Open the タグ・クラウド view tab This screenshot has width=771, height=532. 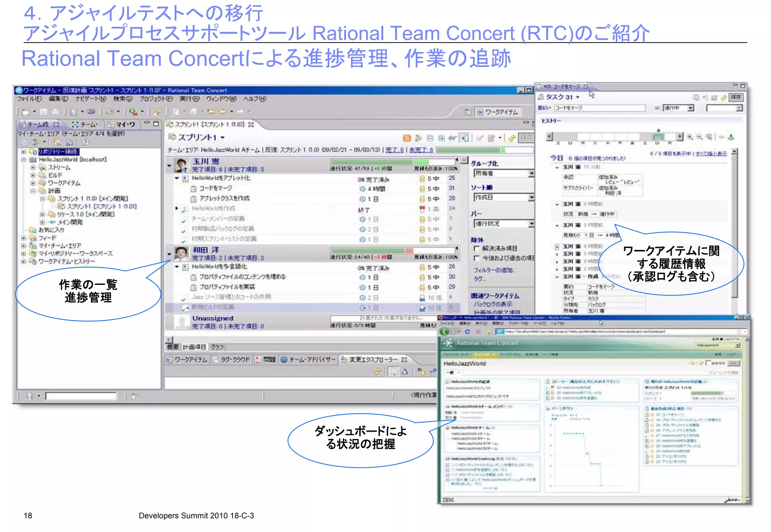click(231, 360)
